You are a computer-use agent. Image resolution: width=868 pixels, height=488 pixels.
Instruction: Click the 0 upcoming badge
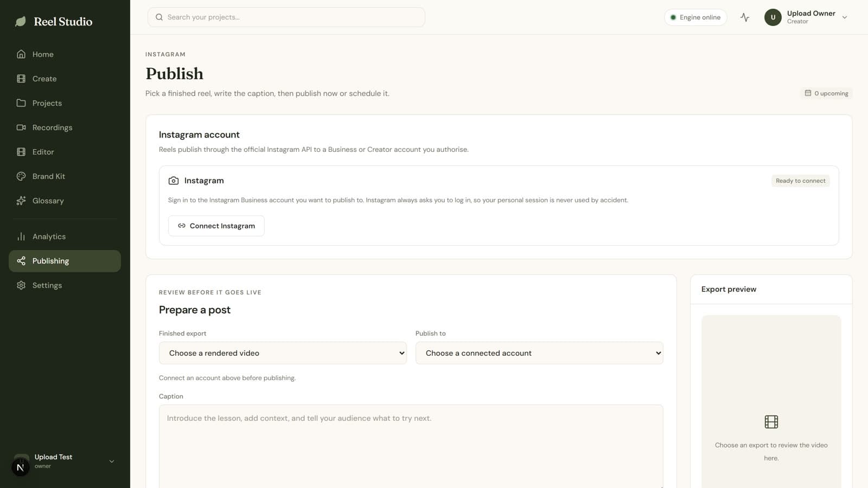pos(827,93)
